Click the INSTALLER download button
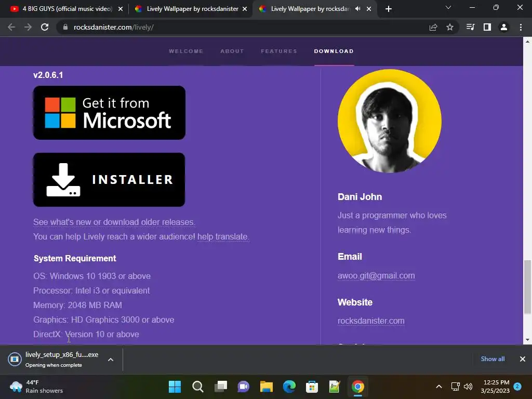The image size is (532, 399). point(109,180)
